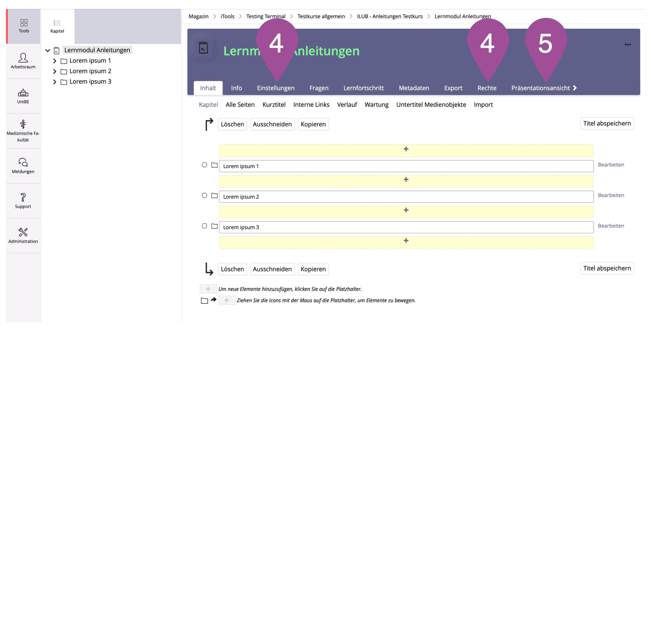This screenshot has height=644, width=651.
Task: Switch to the Metadaten tab
Action: point(414,88)
